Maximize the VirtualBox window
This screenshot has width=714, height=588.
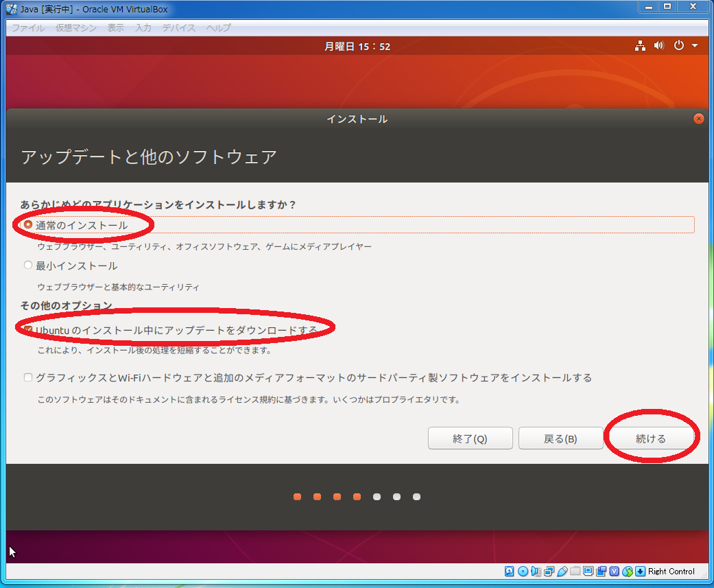[x=667, y=7]
